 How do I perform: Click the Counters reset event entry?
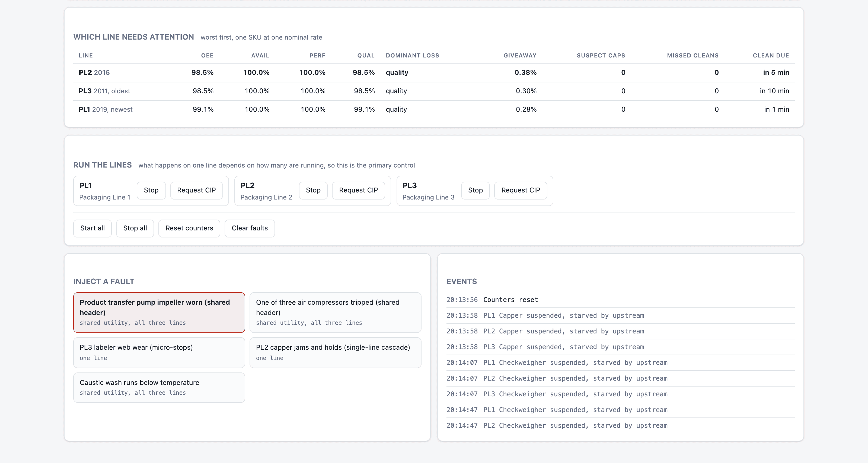pos(620,300)
